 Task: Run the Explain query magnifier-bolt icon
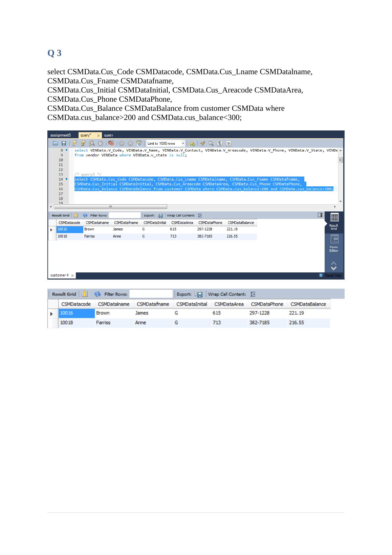click(x=92, y=143)
